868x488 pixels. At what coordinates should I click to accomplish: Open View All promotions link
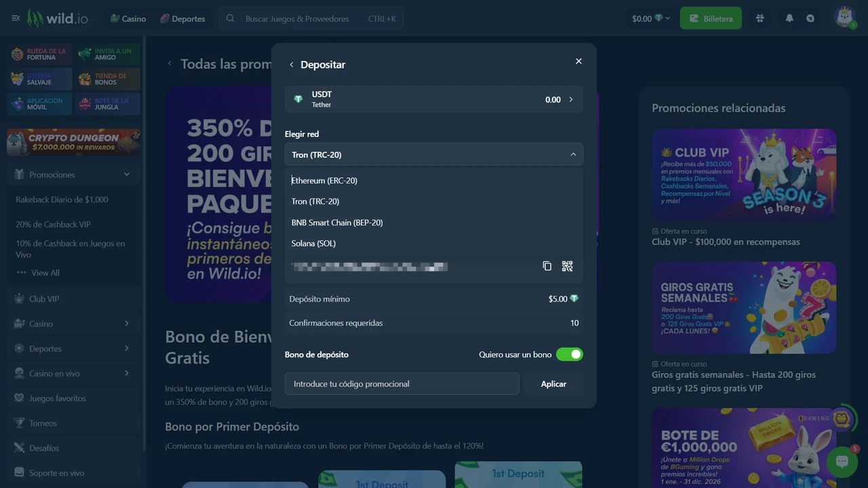(x=45, y=272)
